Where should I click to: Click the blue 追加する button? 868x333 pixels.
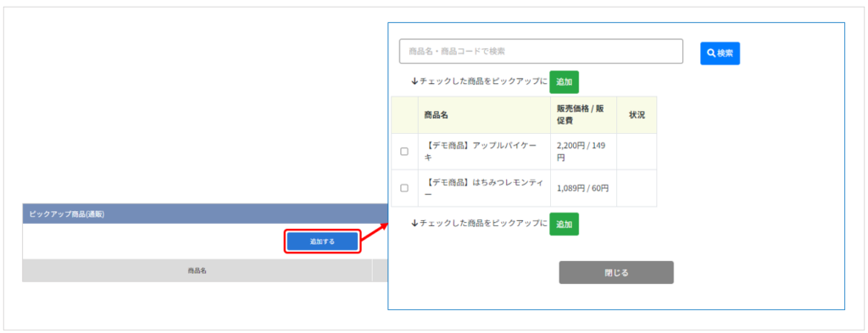pyautogui.click(x=322, y=241)
